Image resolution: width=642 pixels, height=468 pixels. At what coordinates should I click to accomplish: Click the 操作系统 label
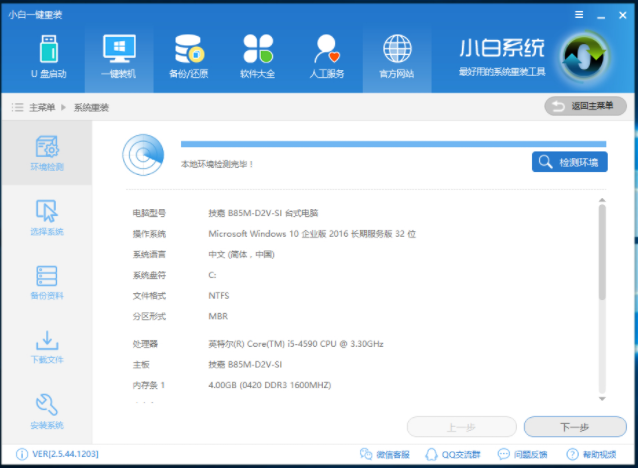coord(149,234)
